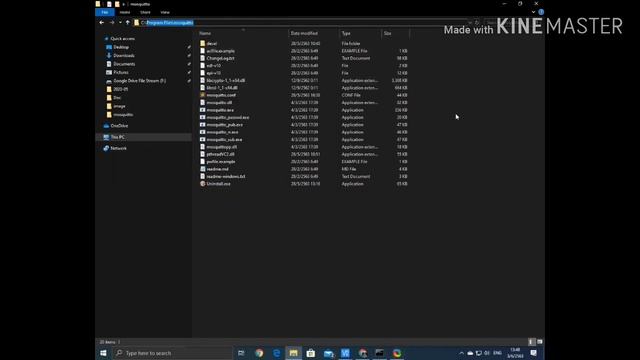The height and width of the screenshot is (360, 640).
Task: Select the ChangeLog.txt file
Action: (220, 58)
